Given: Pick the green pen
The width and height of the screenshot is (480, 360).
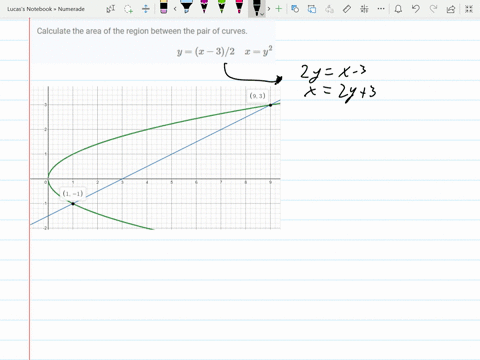Looking at the screenshot, I should pyautogui.click(x=222, y=7).
